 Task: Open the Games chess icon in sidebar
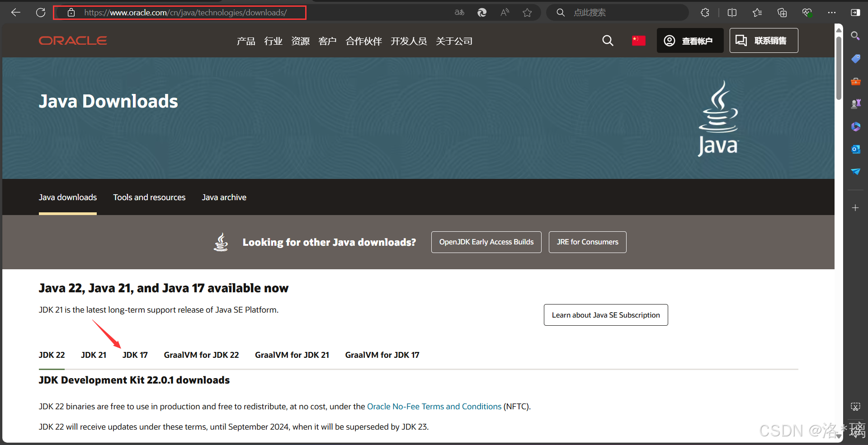855,104
